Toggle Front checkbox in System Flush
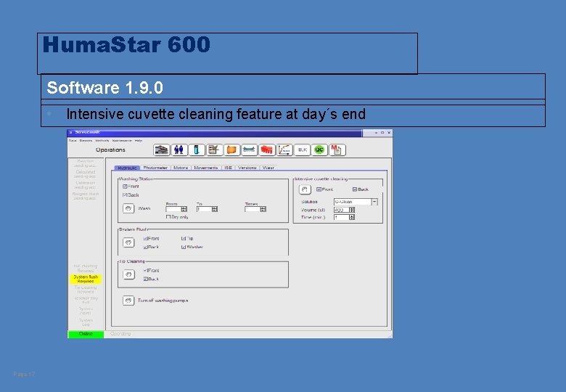Image resolution: width=566 pixels, height=392 pixels. [x=145, y=238]
